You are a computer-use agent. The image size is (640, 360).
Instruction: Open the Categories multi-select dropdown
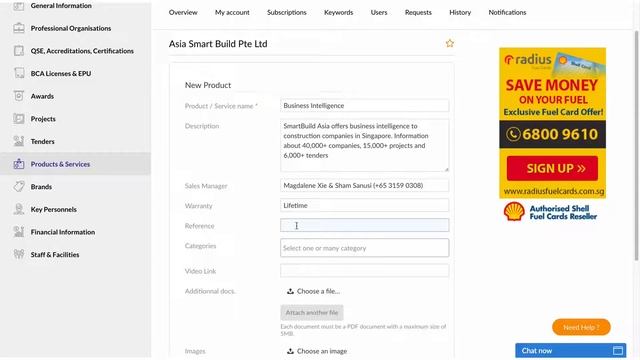(x=364, y=248)
